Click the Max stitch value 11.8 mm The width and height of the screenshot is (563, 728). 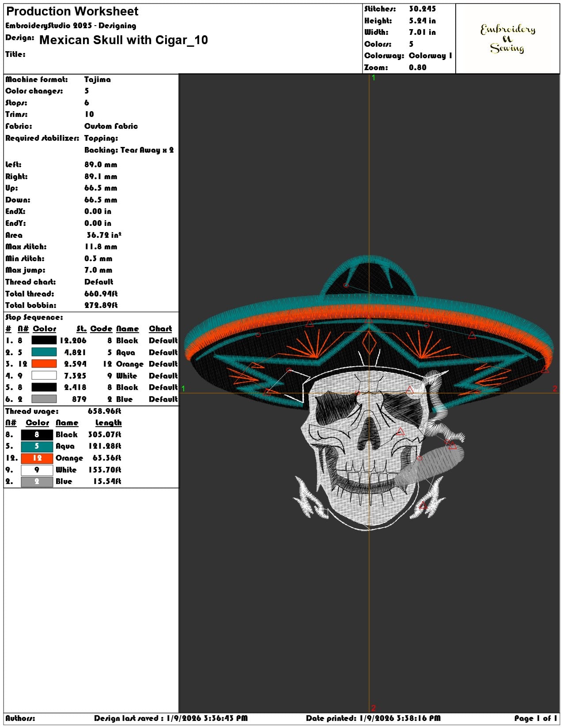point(101,247)
